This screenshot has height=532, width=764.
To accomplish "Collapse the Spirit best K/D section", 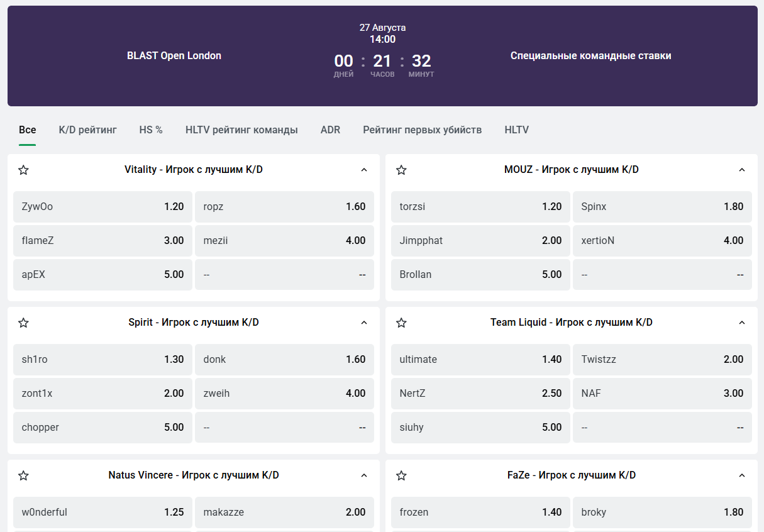I will pos(363,323).
